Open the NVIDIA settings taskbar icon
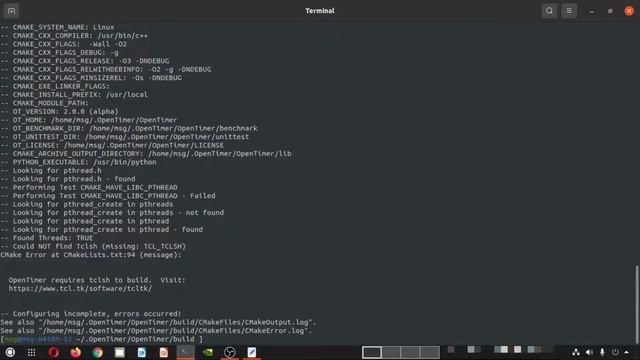The height and width of the screenshot is (360, 640). tap(208, 352)
